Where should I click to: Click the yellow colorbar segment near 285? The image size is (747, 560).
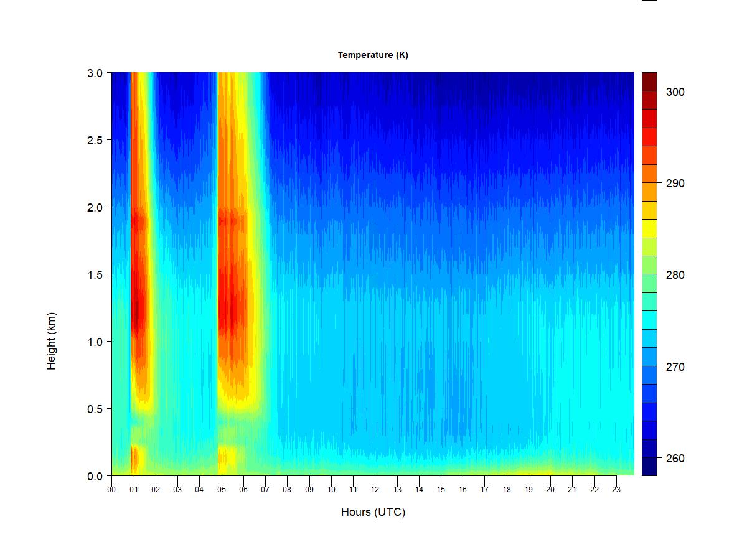[649, 229]
